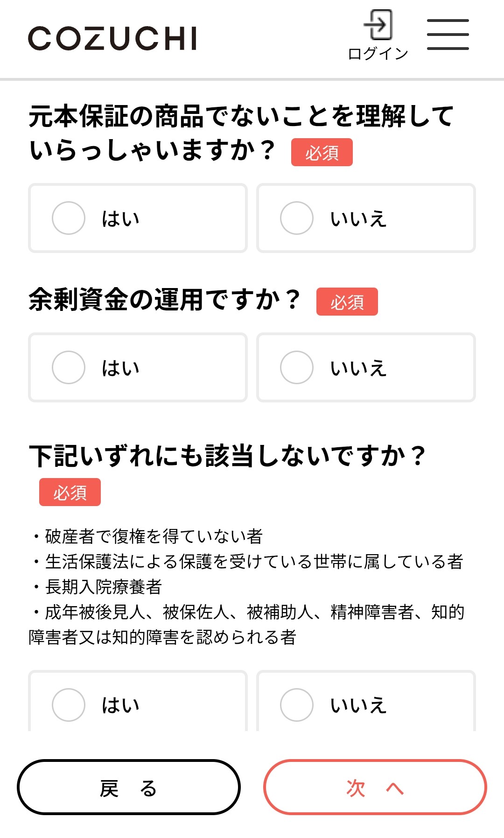This screenshot has height=838, width=504.
Task: Select いいえ radio for principal guarantee question
Action: pyautogui.click(x=297, y=218)
